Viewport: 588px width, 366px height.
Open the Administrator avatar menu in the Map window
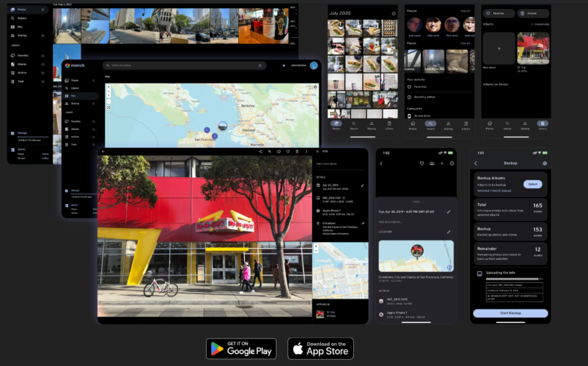314,65
